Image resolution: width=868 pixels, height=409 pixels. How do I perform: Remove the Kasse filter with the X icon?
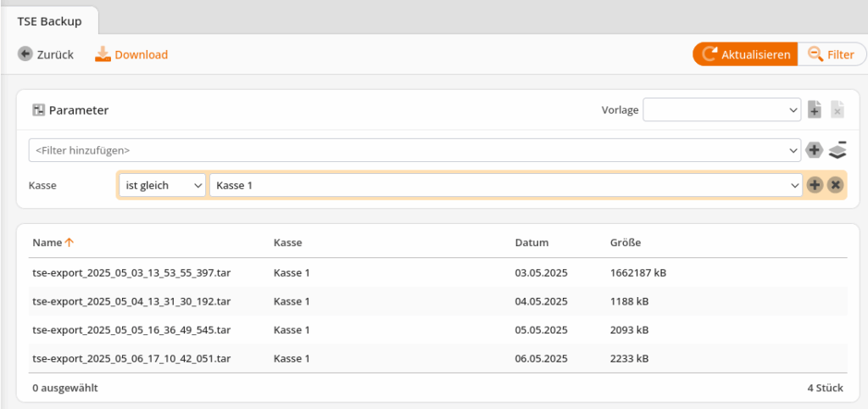(x=835, y=185)
